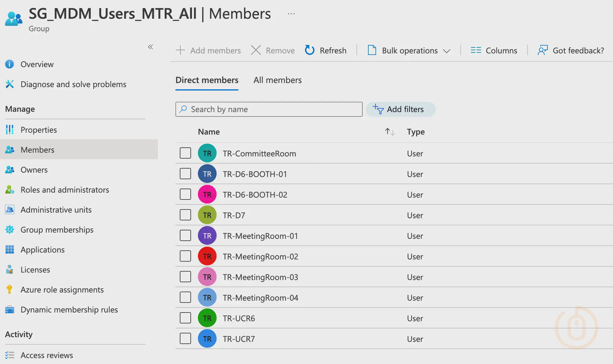
Task: Click the Access reviews checklist icon
Action: 10,355
